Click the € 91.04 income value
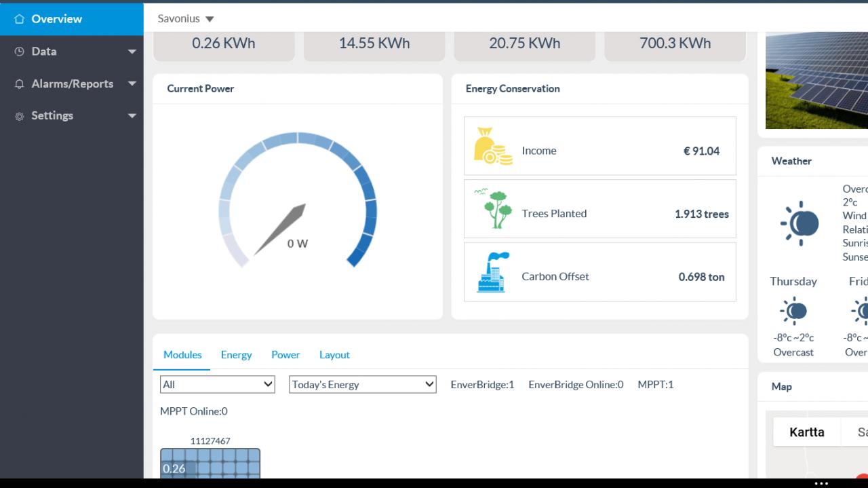The width and height of the screenshot is (868, 488). (701, 151)
